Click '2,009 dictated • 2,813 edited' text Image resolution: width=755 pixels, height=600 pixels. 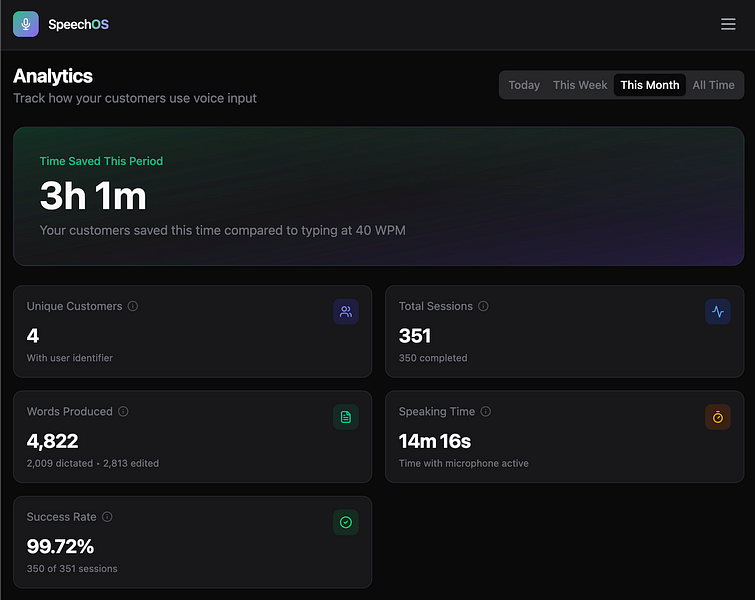click(93, 463)
